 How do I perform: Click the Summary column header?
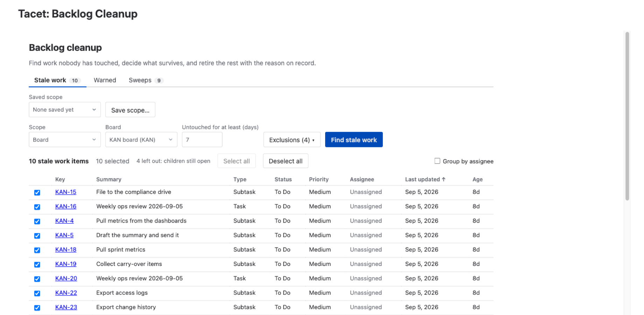click(x=109, y=179)
